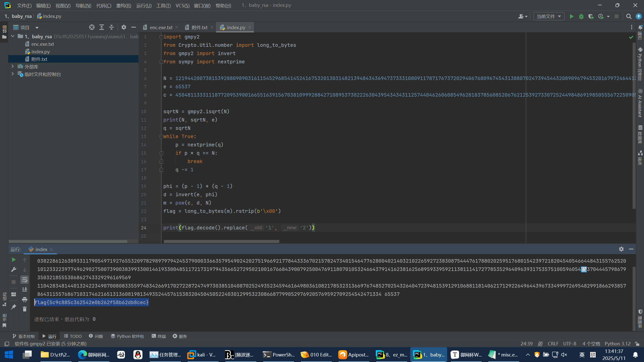This screenshot has width=644, height=362.
Task: Click the Debug bug icon in toolbar
Action: 581,16
